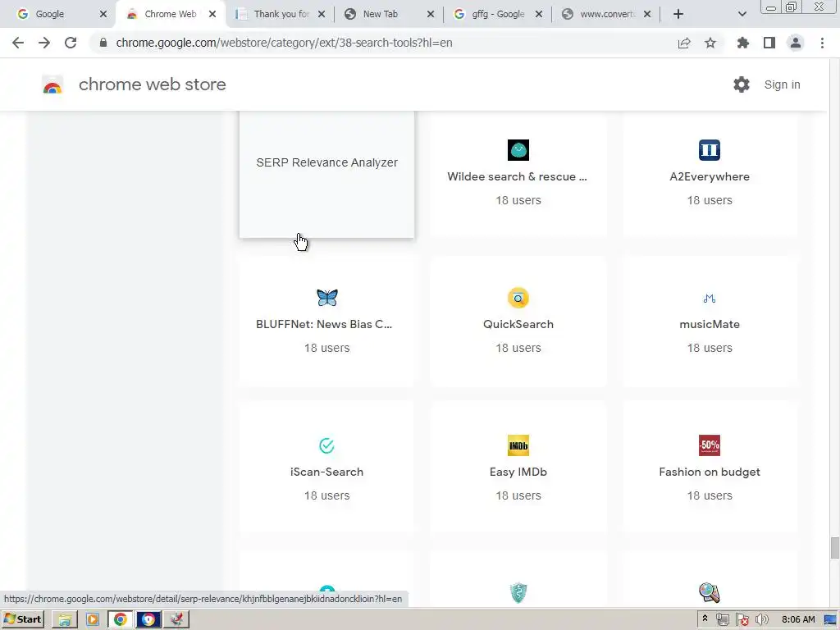
Task: Go forward with the browser forward arrow
Action: click(x=44, y=43)
